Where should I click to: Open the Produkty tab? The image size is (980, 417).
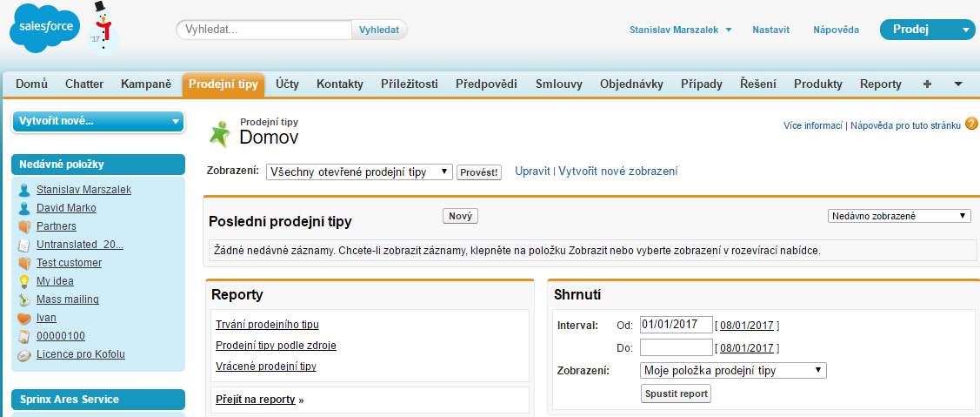(818, 84)
